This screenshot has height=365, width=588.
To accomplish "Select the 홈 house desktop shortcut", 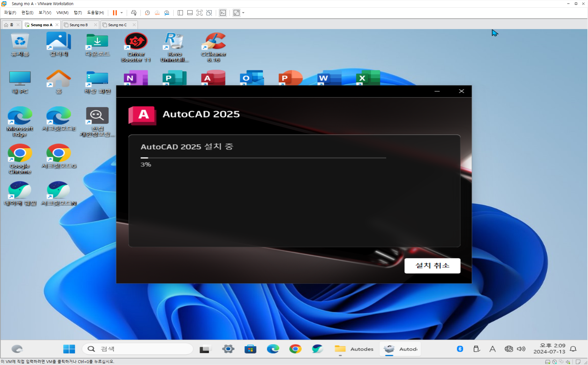I will (59, 82).
